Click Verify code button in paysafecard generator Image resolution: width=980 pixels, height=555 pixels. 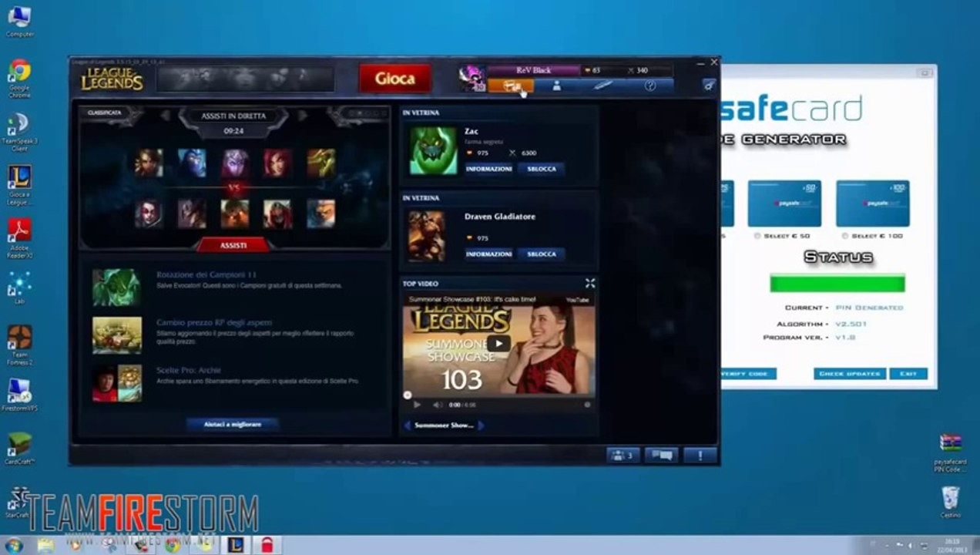pyautogui.click(x=747, y=374)
